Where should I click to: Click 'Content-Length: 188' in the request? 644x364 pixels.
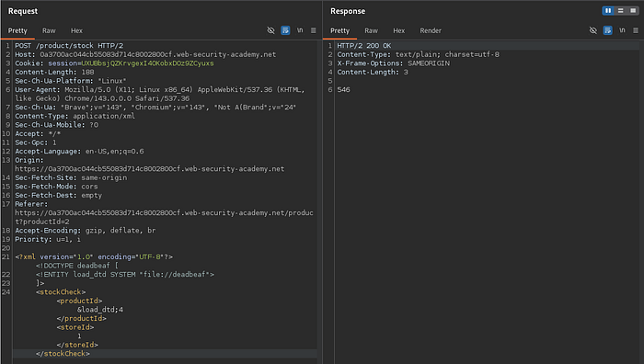(54, 73)
